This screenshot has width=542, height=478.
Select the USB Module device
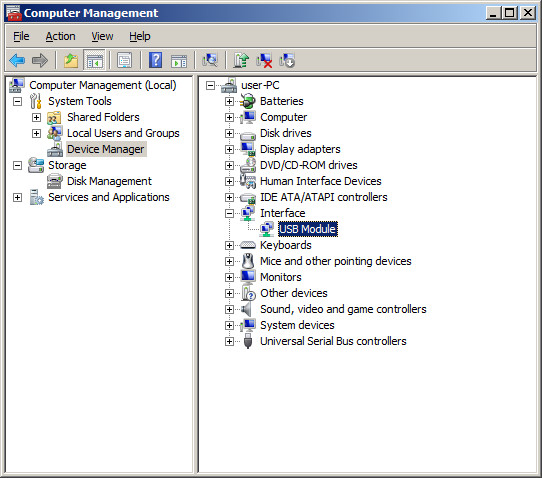pos(308,229)
